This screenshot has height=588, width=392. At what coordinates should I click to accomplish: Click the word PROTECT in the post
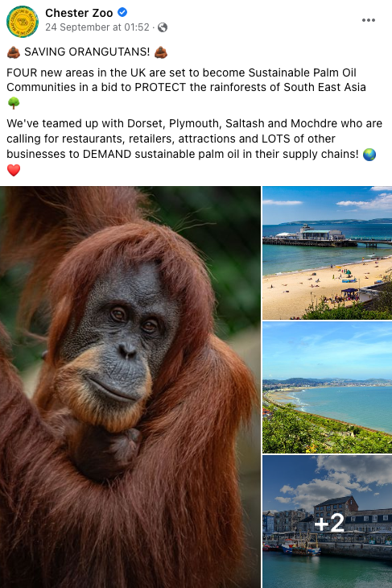point(160,87)
